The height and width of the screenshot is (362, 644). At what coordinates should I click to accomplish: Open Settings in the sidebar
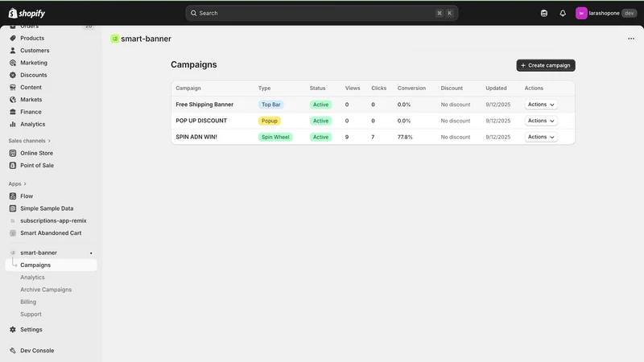point(31,330)
